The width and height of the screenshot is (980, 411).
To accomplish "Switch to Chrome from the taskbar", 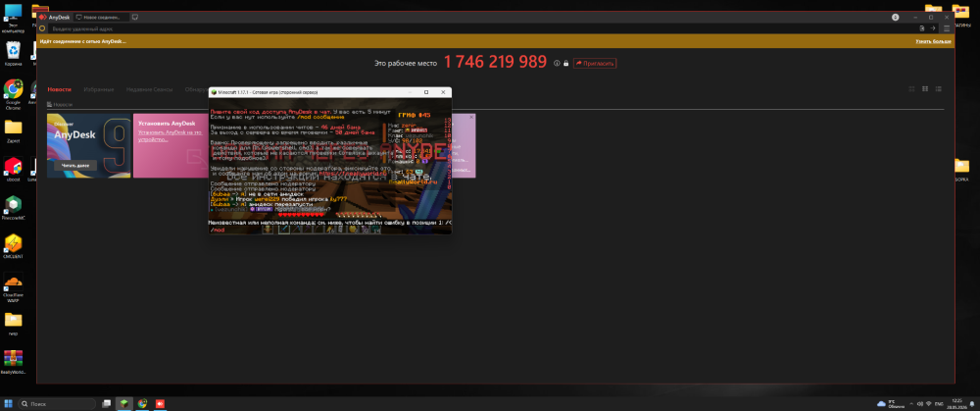I will coord(142,403).
